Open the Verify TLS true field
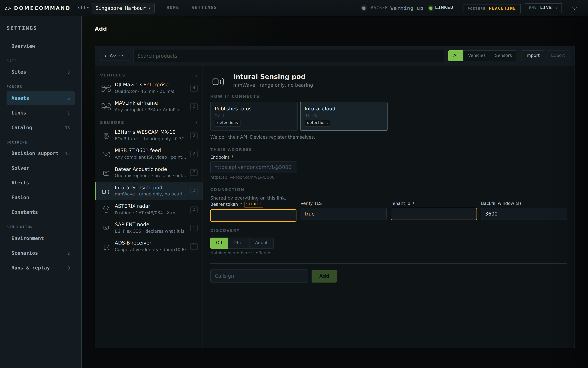This screenshot has width=588, height=368. click(x=343, y=214)
